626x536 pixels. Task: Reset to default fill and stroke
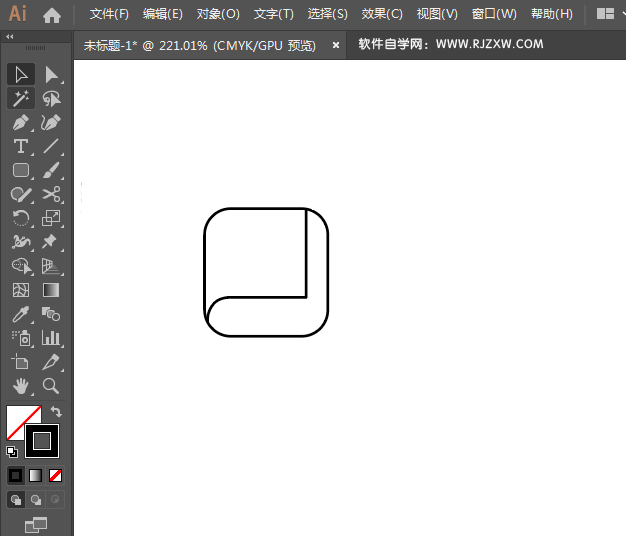[12, 452]
